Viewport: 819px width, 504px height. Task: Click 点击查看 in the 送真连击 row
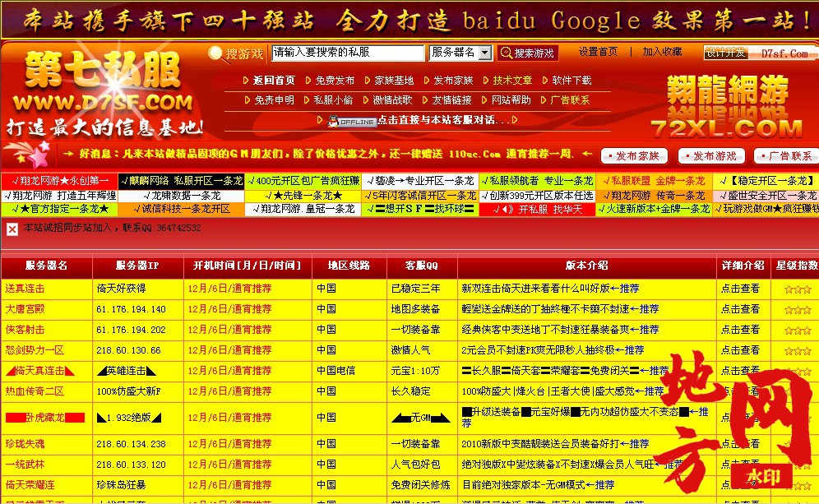click(x=740, y=289)
